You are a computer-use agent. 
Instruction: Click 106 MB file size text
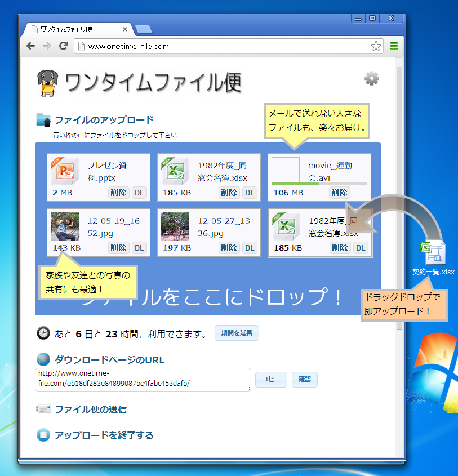point(288,193)
